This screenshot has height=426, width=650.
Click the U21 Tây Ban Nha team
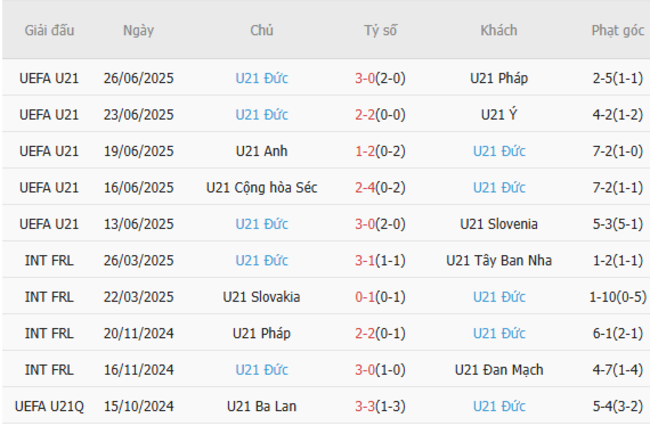pos(499,261)
